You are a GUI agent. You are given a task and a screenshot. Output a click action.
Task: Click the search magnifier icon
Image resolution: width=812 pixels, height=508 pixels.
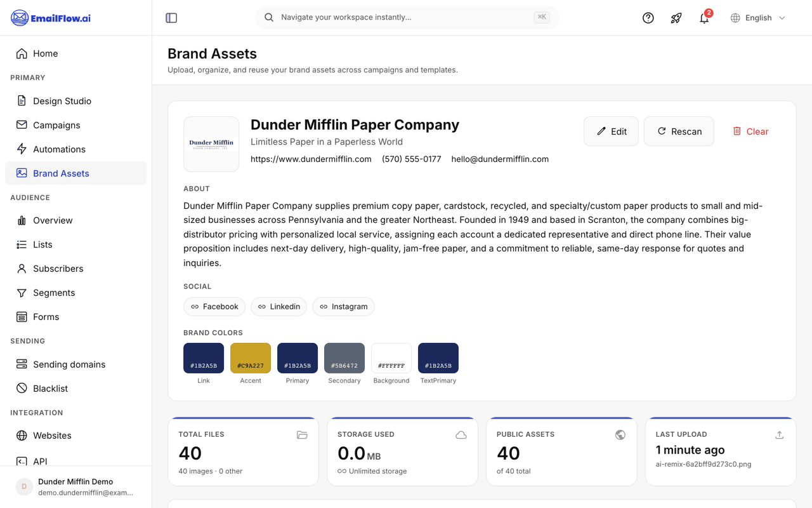[x=269, y=17]
